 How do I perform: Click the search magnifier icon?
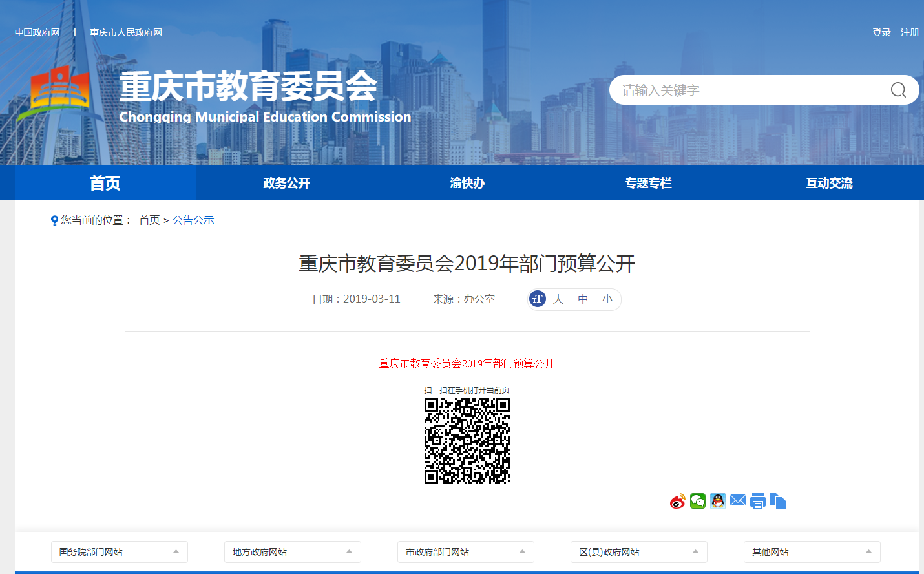898,90
